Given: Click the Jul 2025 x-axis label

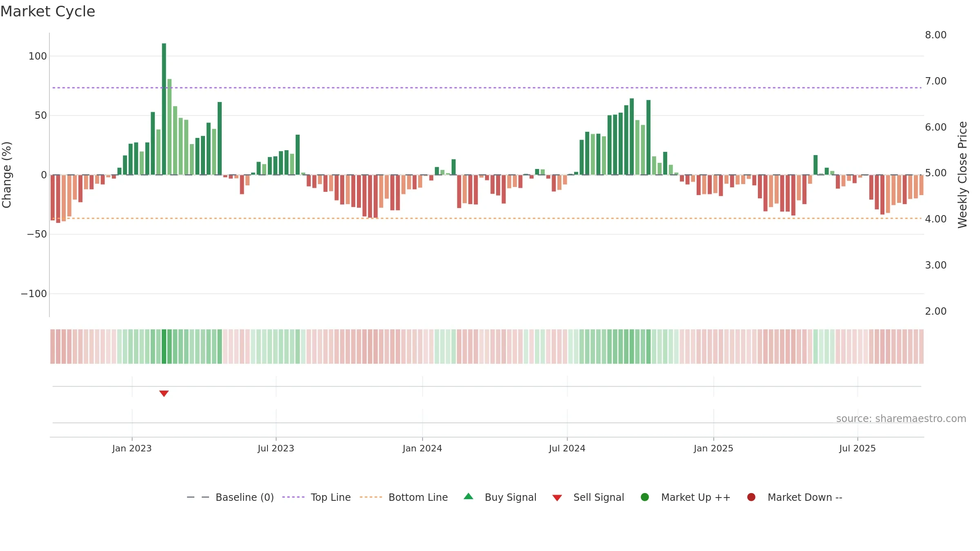Looking at the screenshot, I should pyautogui.click(x=857, y=449).
